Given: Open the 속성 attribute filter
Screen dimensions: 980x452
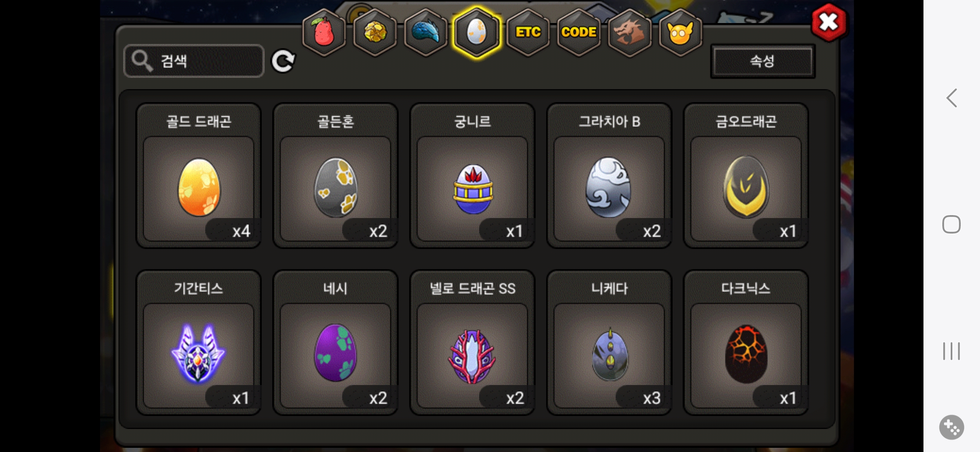Looking at the screenshot, I should [x=763, y=61].
